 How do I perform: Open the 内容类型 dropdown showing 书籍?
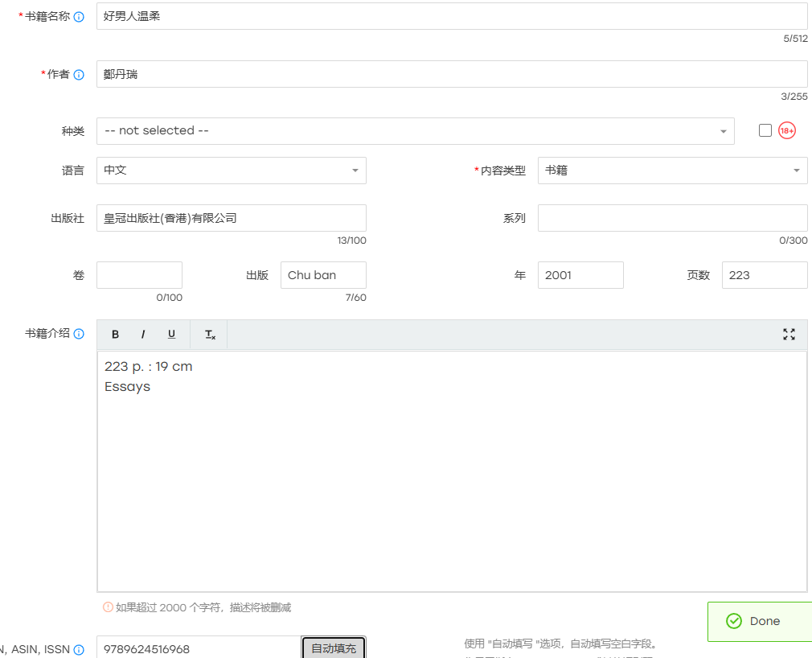(673, 171)
